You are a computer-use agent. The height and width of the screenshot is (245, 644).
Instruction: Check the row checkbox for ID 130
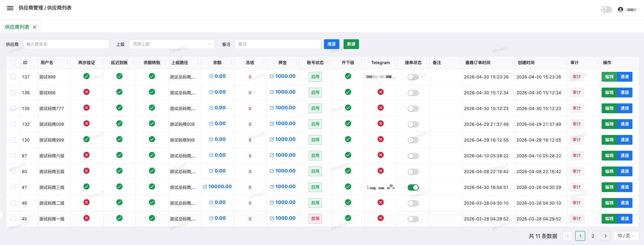[13, 140]
